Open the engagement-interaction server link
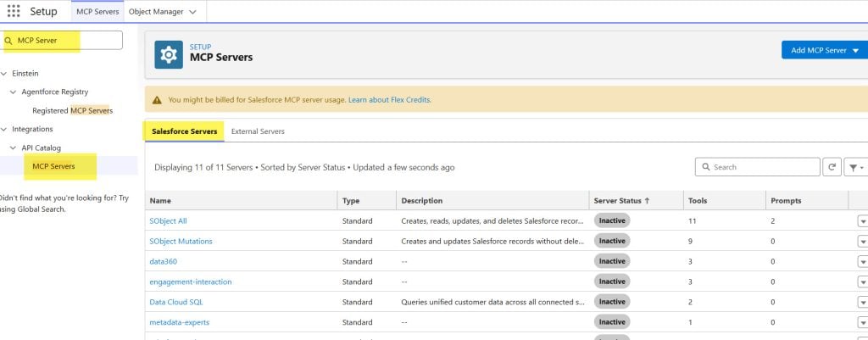 pyautogui.click(x=191, y=281)
